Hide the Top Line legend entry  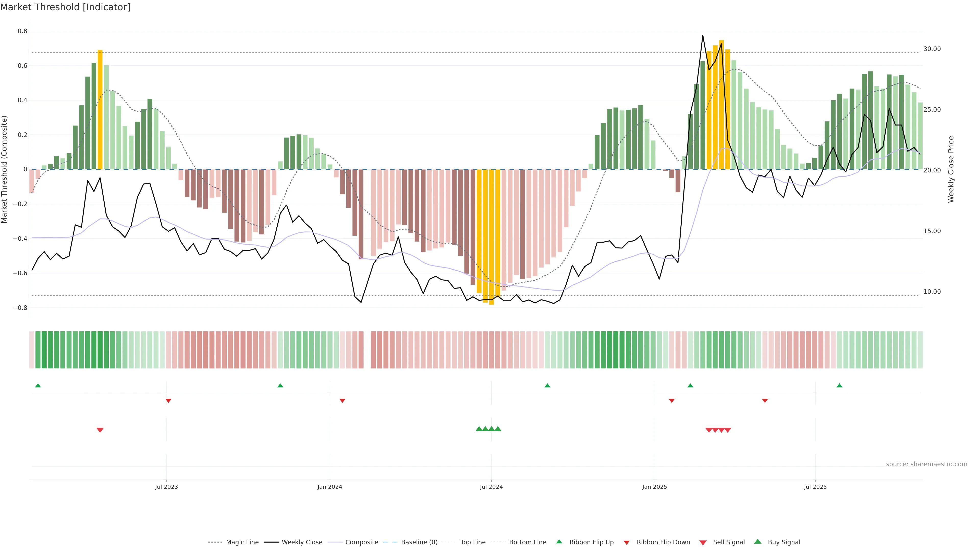(473, 542)
